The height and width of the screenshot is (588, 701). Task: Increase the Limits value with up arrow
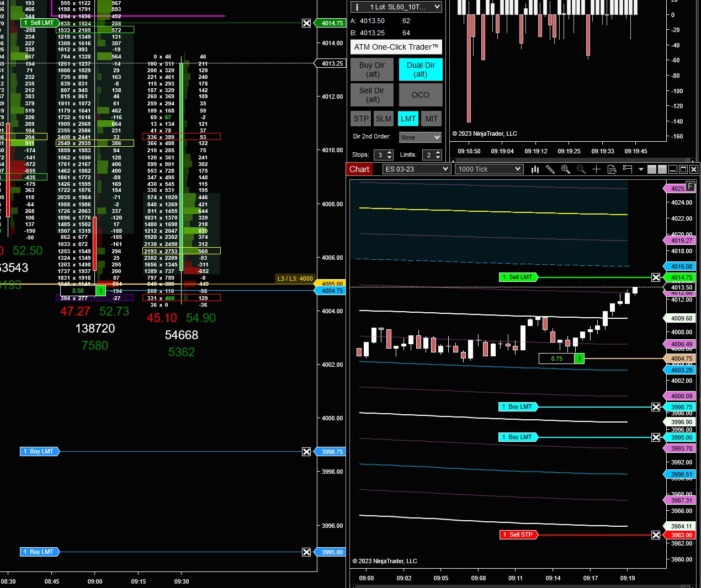tap(438, 152)
